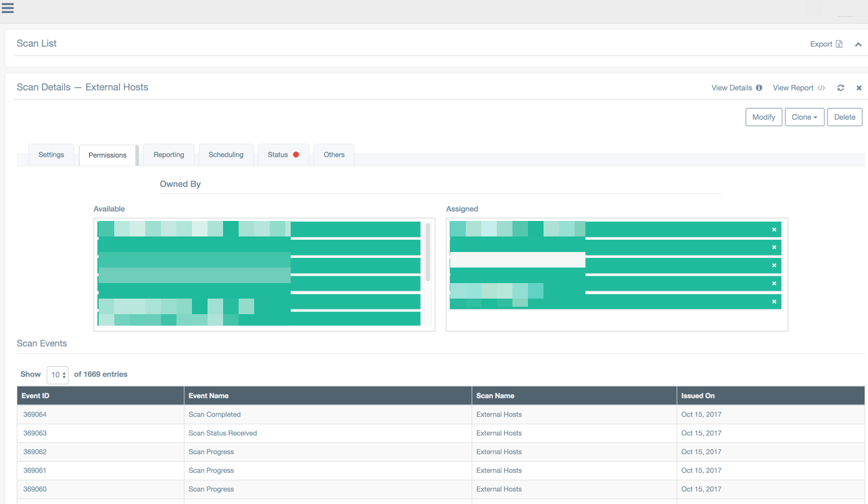The image size is (868, 504).
Task: Sort by the Issued On column header
Action: tap(698, 396)
